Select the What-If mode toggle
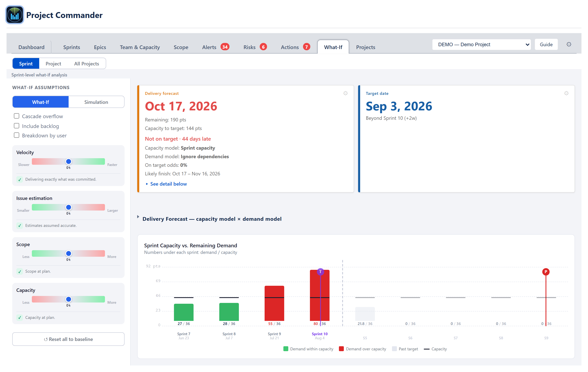This screenshot has width=588, height=372. [x=41, y=102]
